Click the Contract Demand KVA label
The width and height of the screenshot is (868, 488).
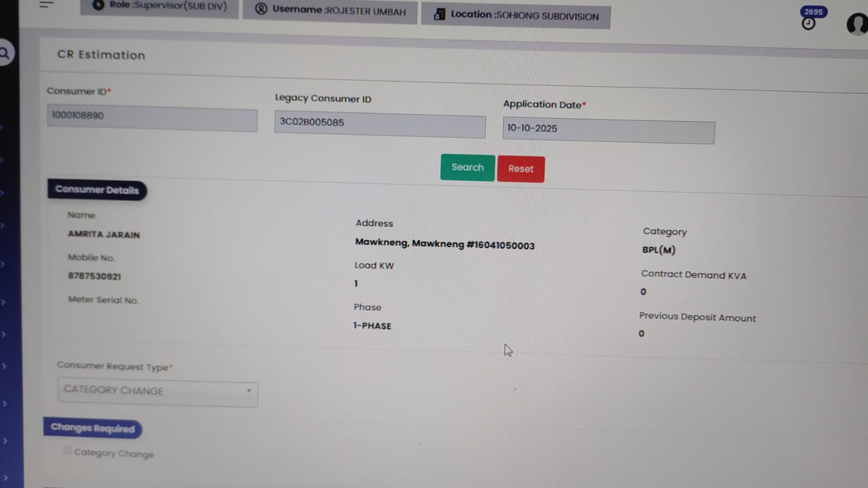click(693, 275)
